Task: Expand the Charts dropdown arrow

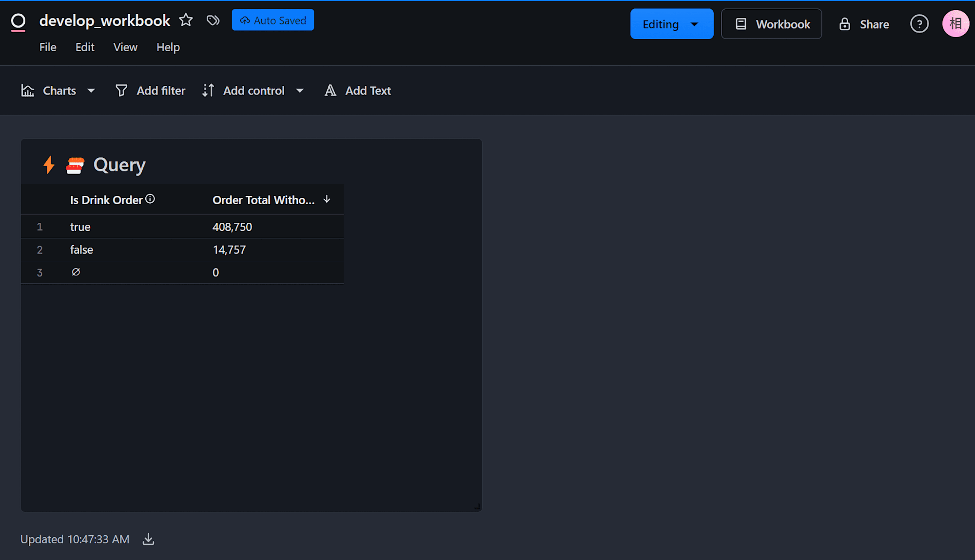Action: [91, 91]
